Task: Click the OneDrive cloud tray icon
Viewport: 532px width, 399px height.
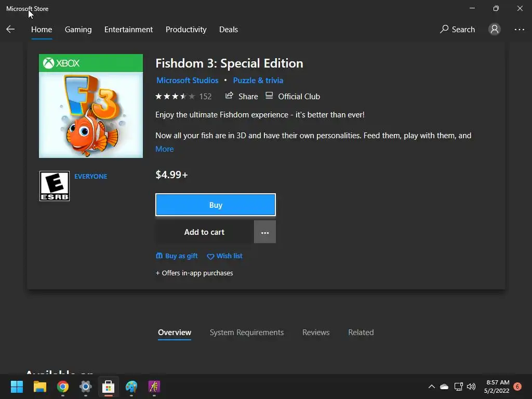Action: click(444, 387)
